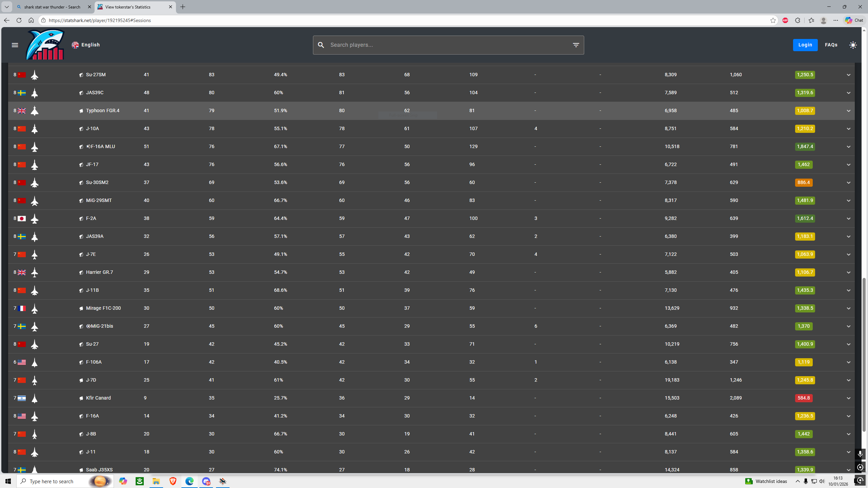
Task: Switch to shark stat war thunder tab
Action: (x=53, y=7)
